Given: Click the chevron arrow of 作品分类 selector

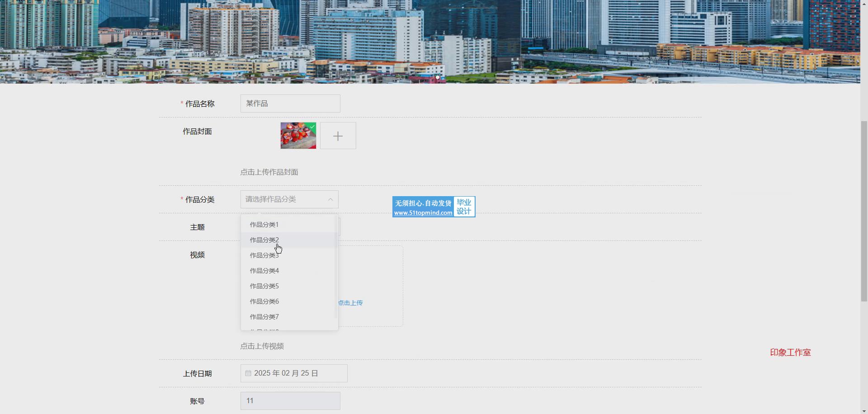Looking at the screenshot, I should pyautogui.click(x=330, y=199).
